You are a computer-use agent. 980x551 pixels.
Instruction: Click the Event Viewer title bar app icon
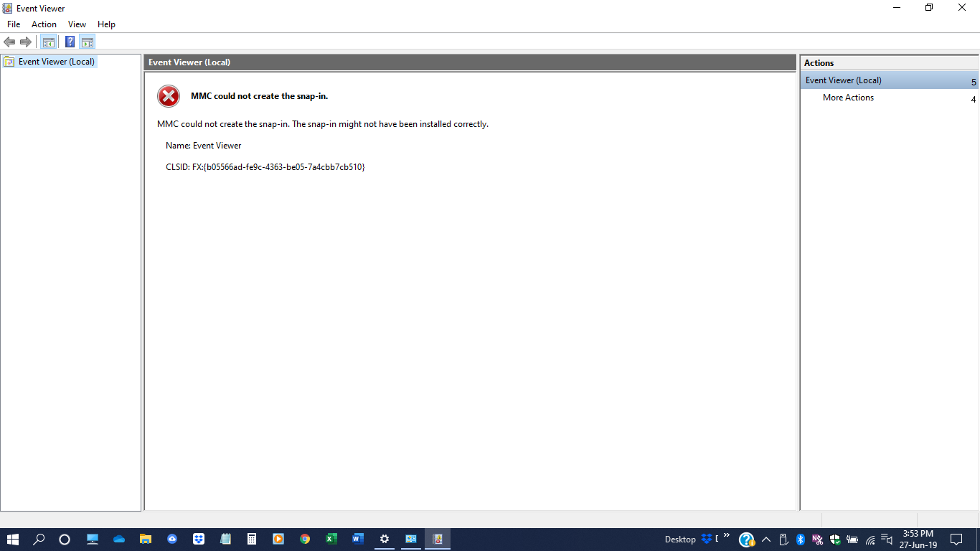(8, 8)
